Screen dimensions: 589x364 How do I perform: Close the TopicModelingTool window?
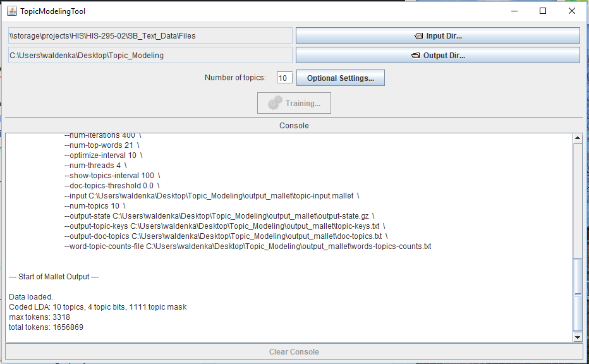click(x=572, y=11)
